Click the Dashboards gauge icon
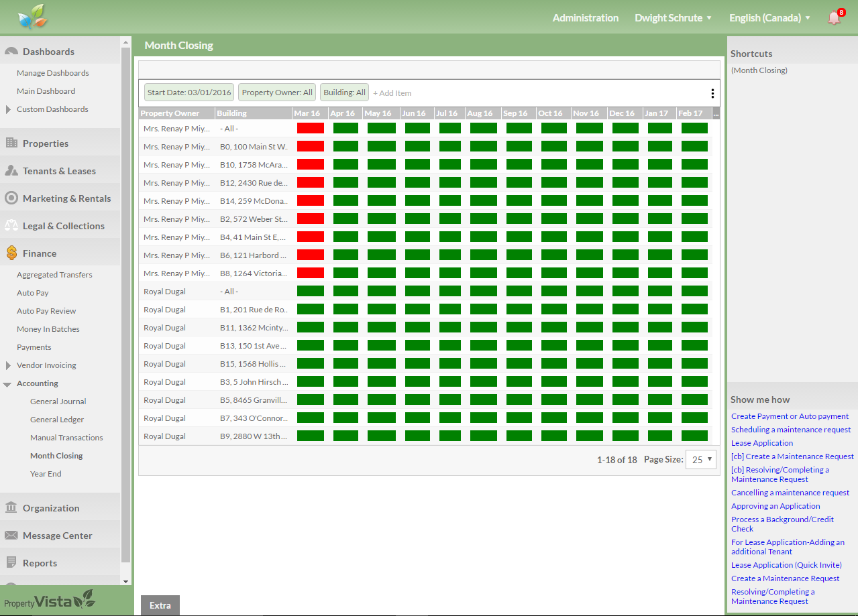 point(11,52)
